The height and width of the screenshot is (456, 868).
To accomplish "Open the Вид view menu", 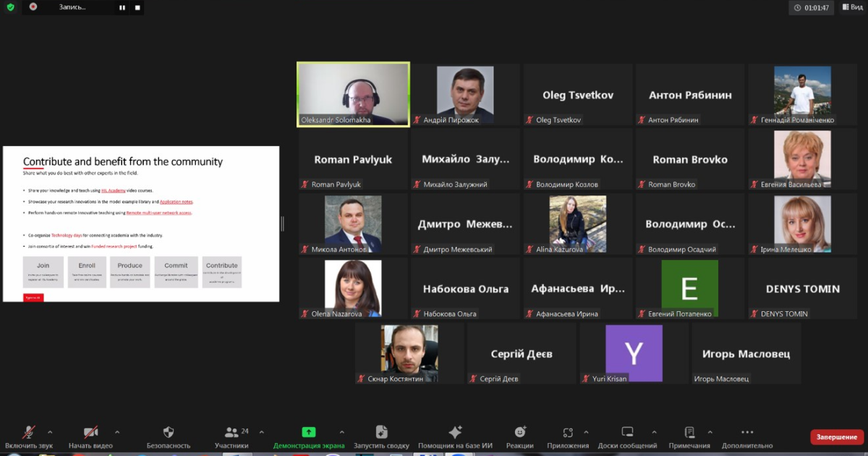I will [x=852, y=7].
